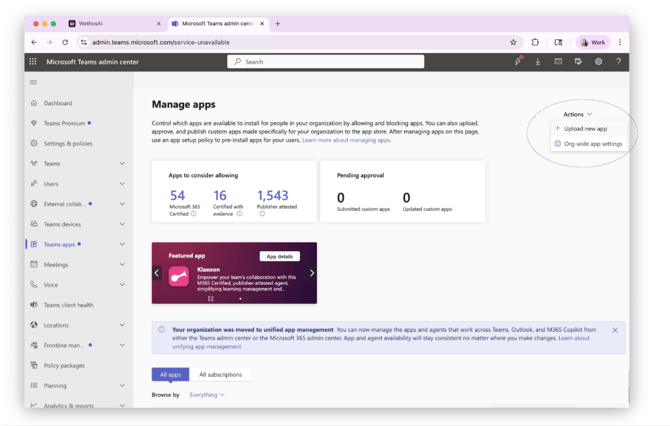
Task: Click the Search box in the header
Action: (326, 62)
